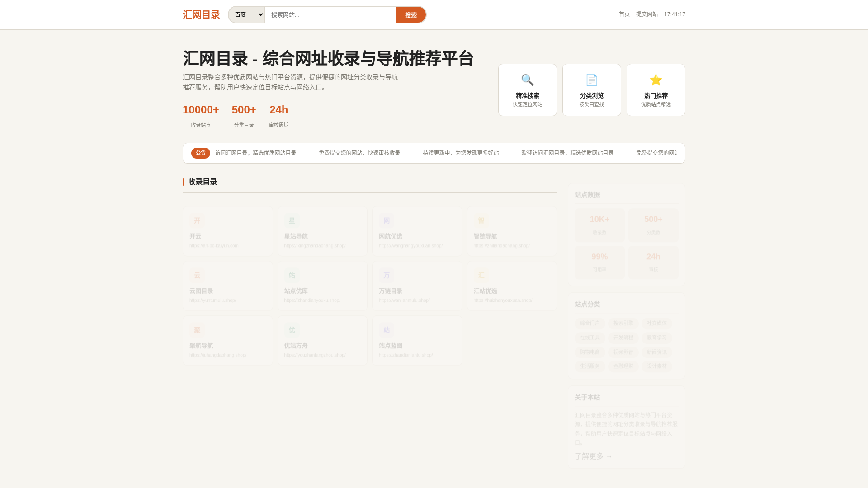
Task: Open the 开云 site link title
Action: 195,236
